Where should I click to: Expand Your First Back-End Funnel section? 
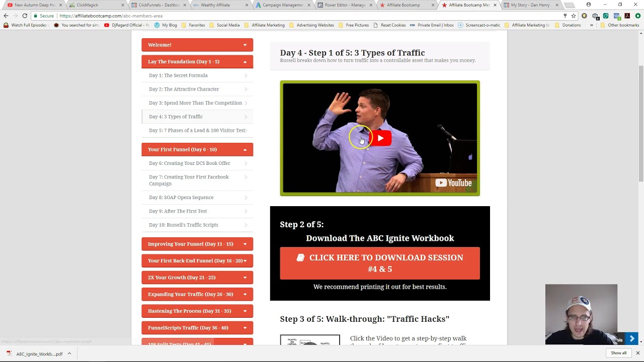[x=197, y=260]
